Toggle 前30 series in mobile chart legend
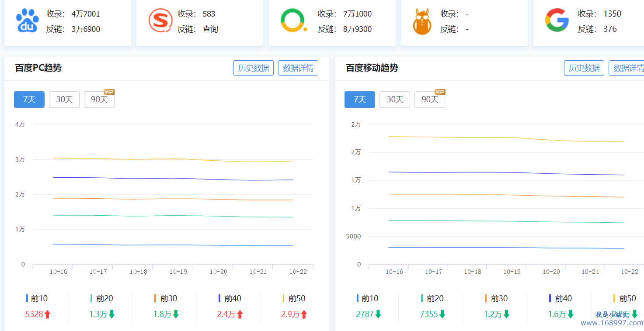 tap(496, 299)
